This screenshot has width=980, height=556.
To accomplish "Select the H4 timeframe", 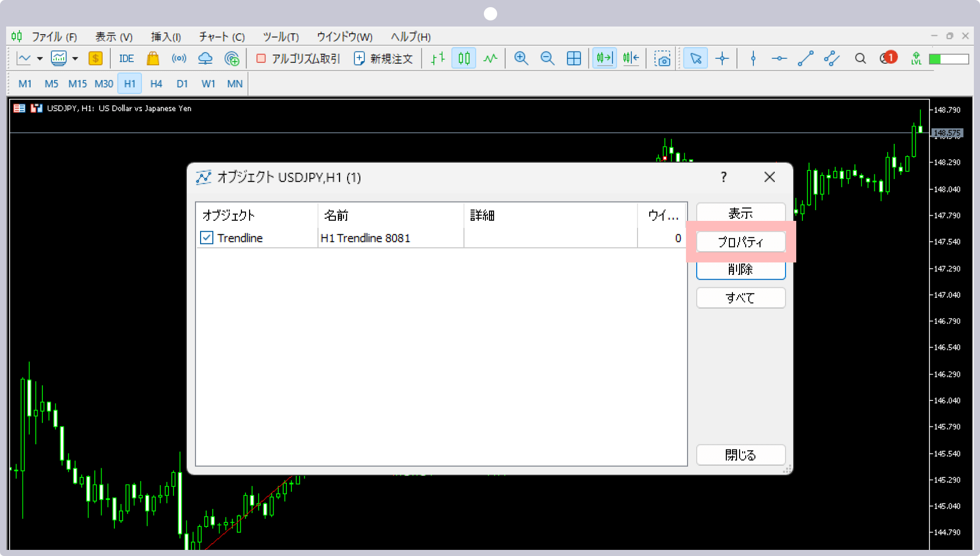I will [156, 84].
